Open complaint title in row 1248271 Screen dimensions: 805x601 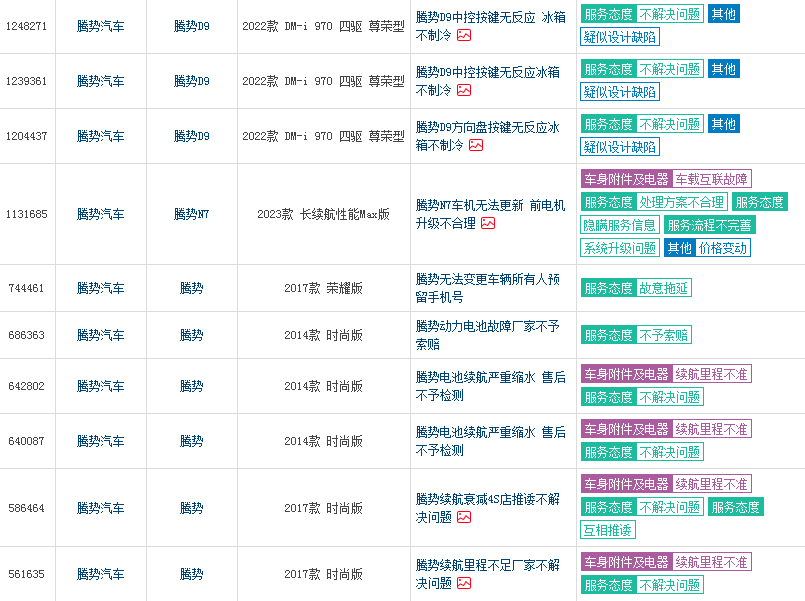pyautogui.click(x=490, y=26)
